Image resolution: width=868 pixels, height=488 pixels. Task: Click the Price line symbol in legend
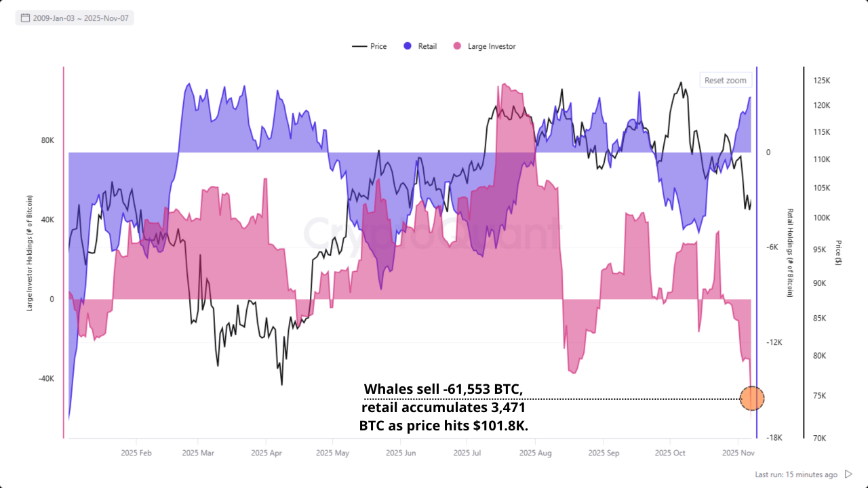[358, 46]
